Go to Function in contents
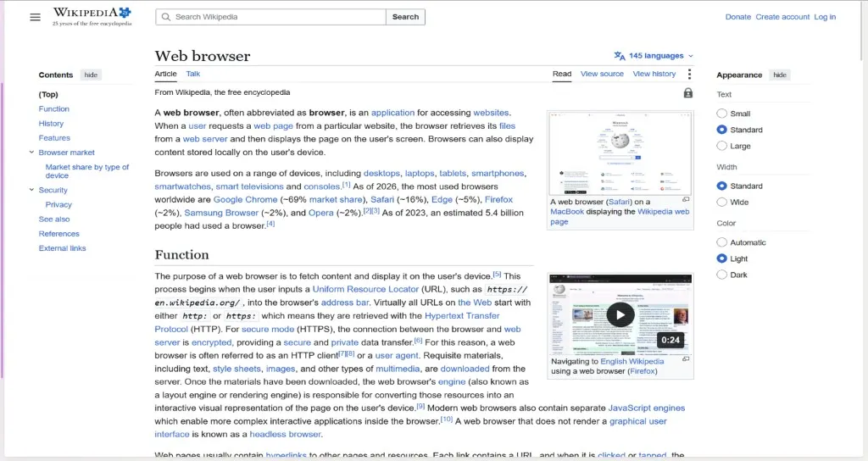This screenshot has width=868, height=461. pyautogui.click(x=53, y=109)
